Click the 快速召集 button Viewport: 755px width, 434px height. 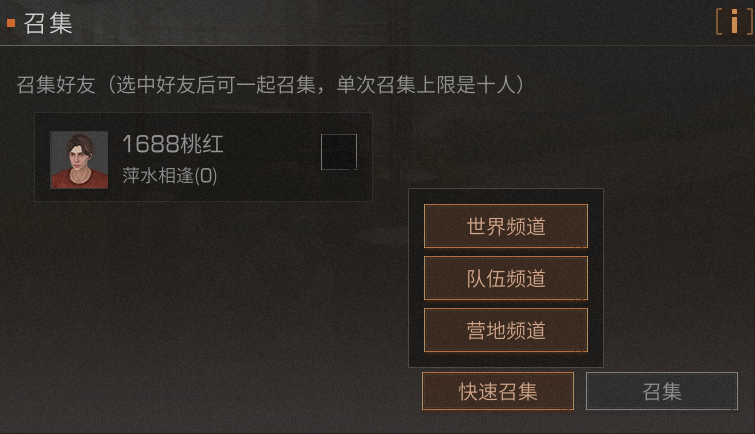(x=498, y=391)
